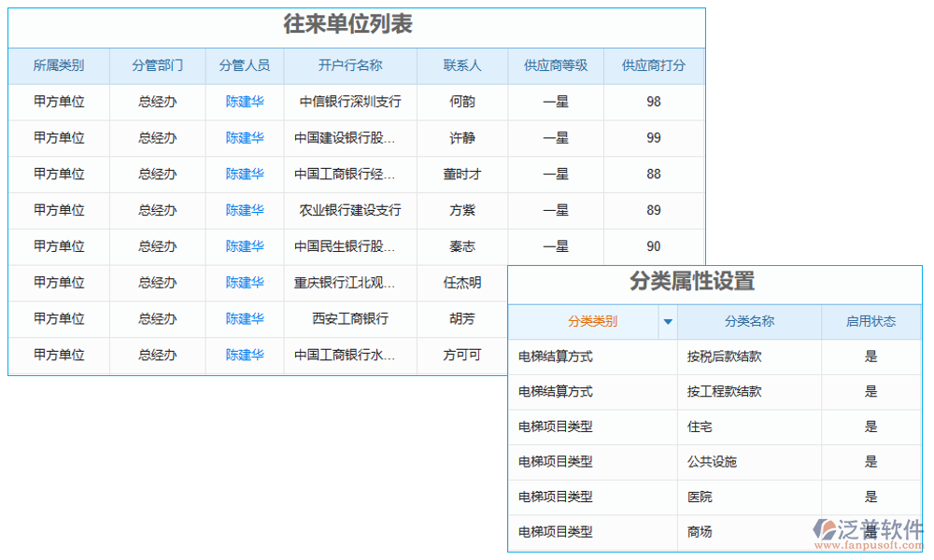The height and width of the screenshot is (560, 934).
Task: Toggle 启用状态 for 按税后款结款 row
Action: 870,357
